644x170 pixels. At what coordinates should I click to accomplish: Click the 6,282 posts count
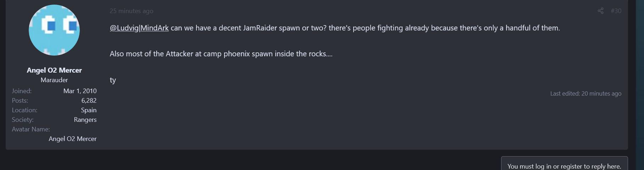(x=89, y=101)
